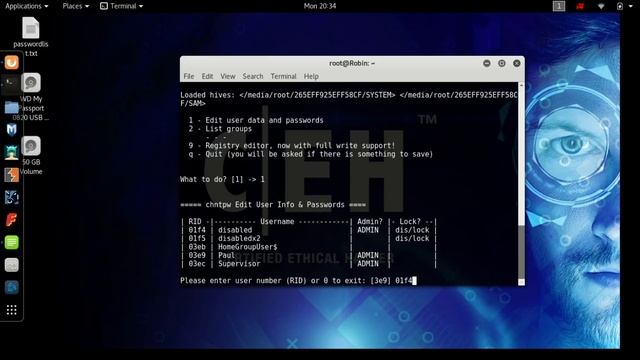The image size is (640, 360).
Task: Click the 'Edit user data and passwords' line
Action: 256,120
